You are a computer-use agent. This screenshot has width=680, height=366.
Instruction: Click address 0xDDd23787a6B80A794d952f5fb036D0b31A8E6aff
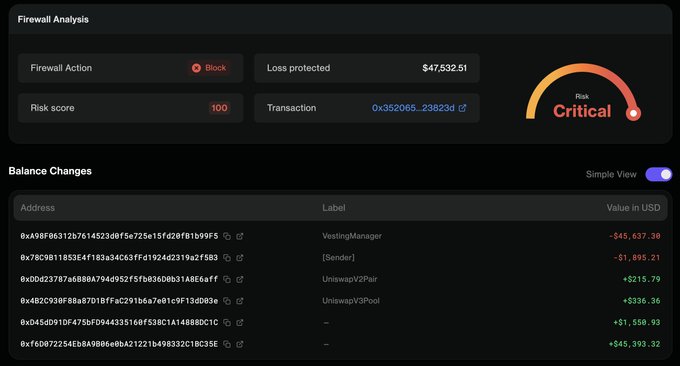[x=119, y=279]
